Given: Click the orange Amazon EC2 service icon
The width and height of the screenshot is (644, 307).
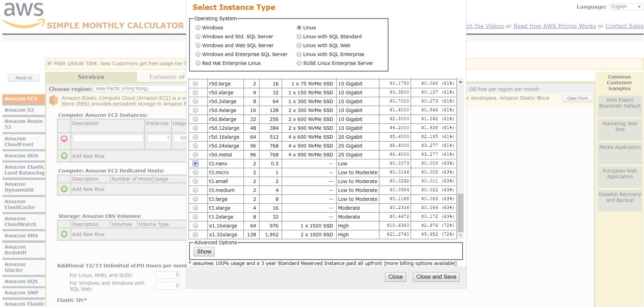Looking at the screenshot, I should click(x=53, y=100).
